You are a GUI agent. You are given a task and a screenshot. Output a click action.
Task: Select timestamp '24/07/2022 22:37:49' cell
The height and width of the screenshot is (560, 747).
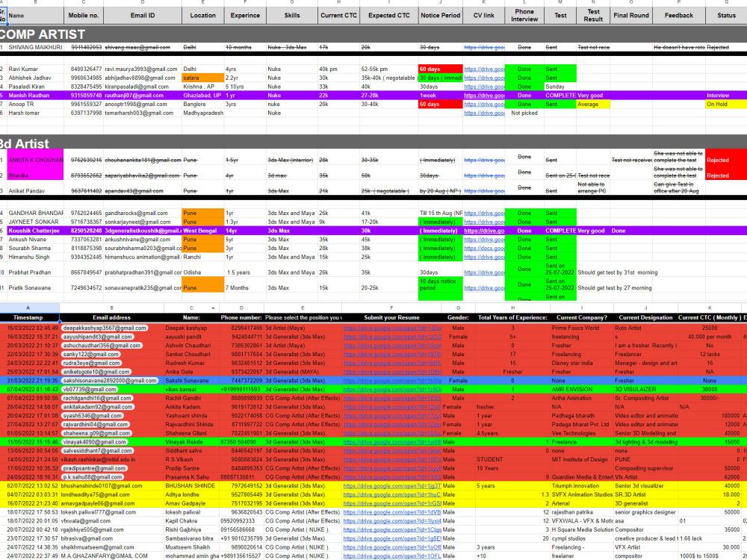(x=30, y=556)
